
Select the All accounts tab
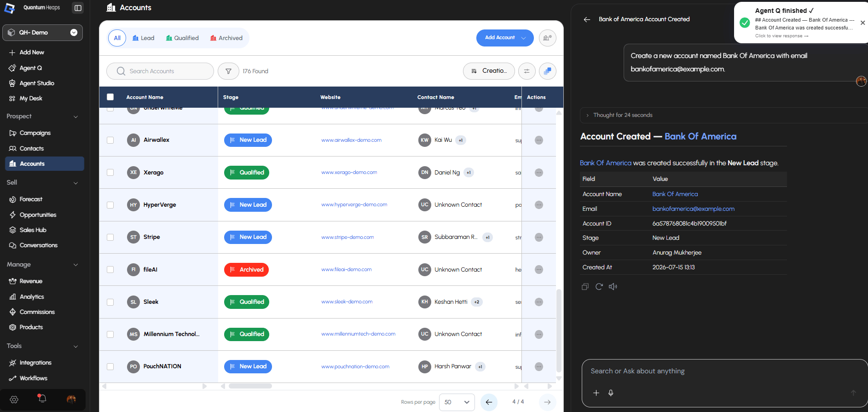coord(117,38)
